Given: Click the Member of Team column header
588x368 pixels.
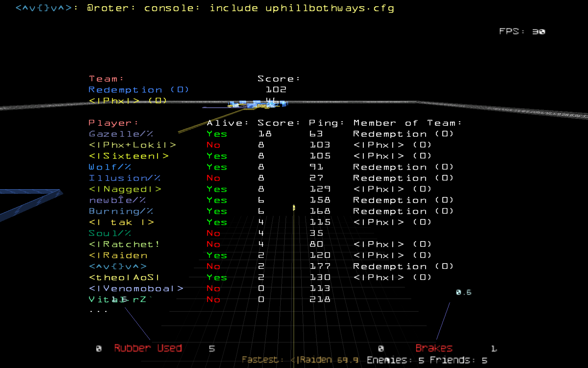Looking at the screenshot, I should pyautogui.click(x=407, y=123).
